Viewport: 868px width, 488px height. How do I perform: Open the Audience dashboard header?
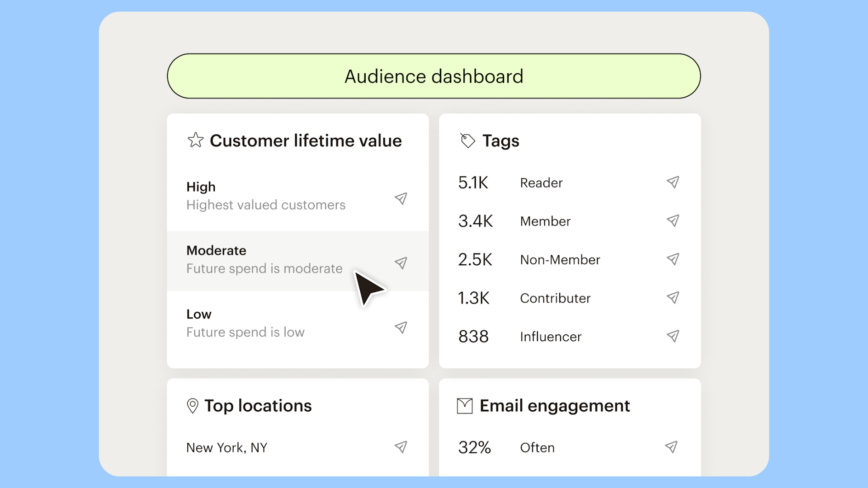pos(434,75)
